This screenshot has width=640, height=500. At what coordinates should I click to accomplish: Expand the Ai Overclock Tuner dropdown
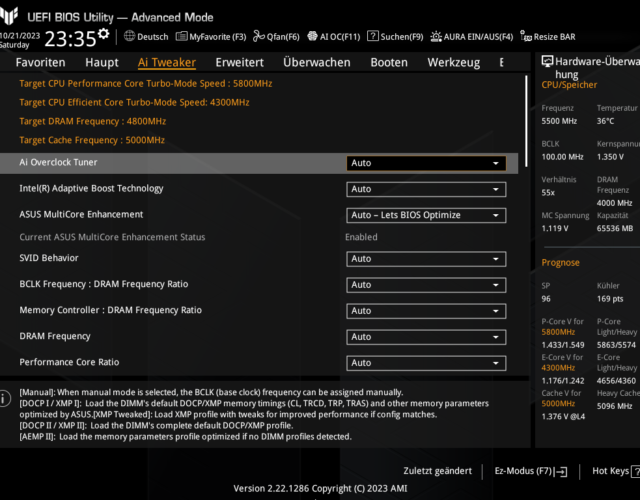[x=426, y=163]
